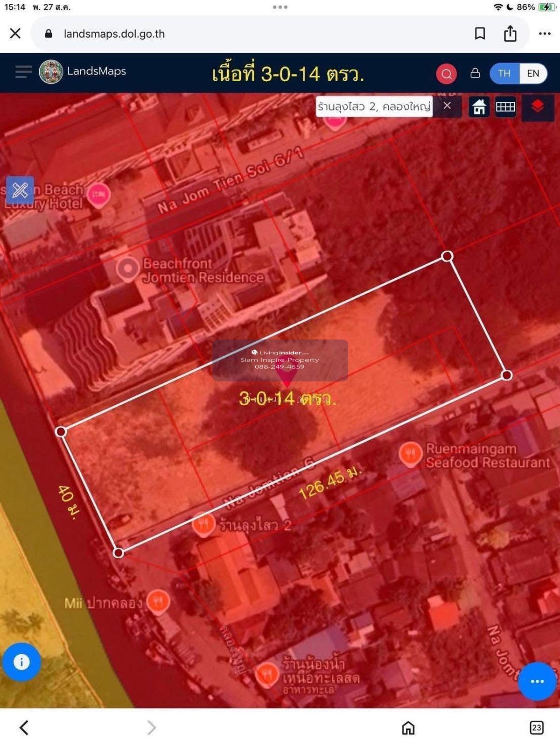560x747 pixels.
Task: Select the ruler measurement tool
Action: coord(20,190)
